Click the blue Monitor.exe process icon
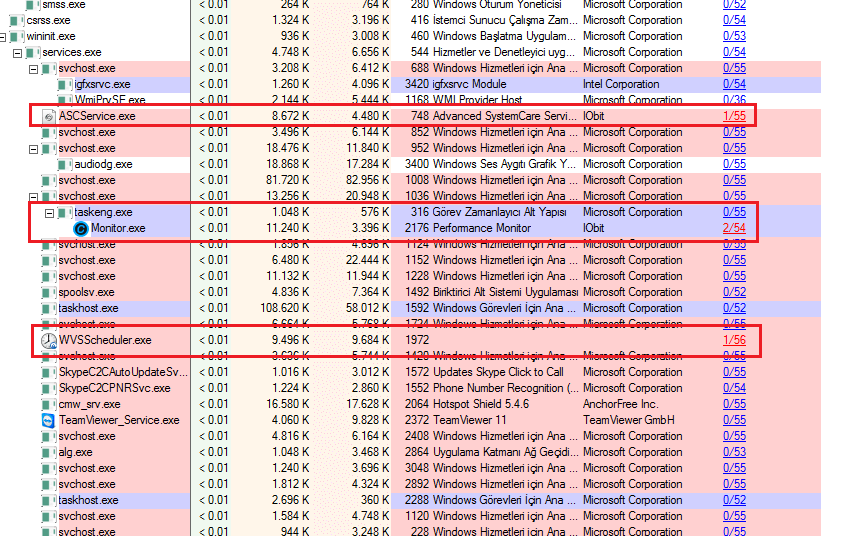841x536 pixels. coord(80,229)
